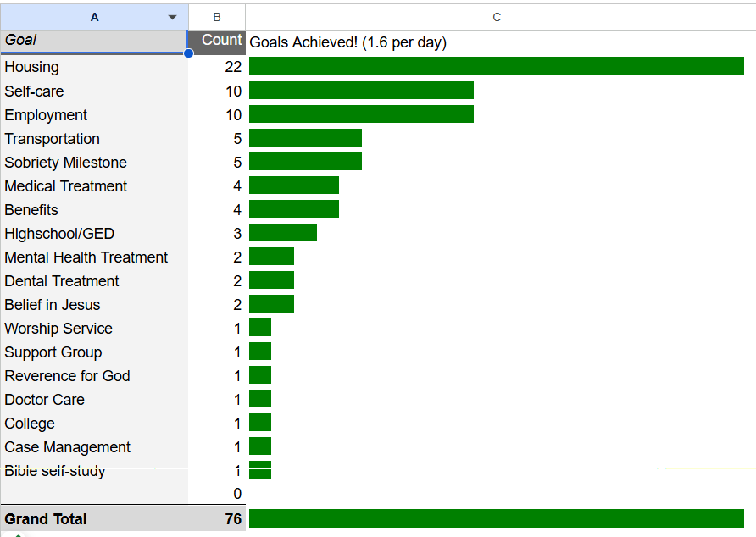Select the 'Self-care' cell

[x=94, y=91]
